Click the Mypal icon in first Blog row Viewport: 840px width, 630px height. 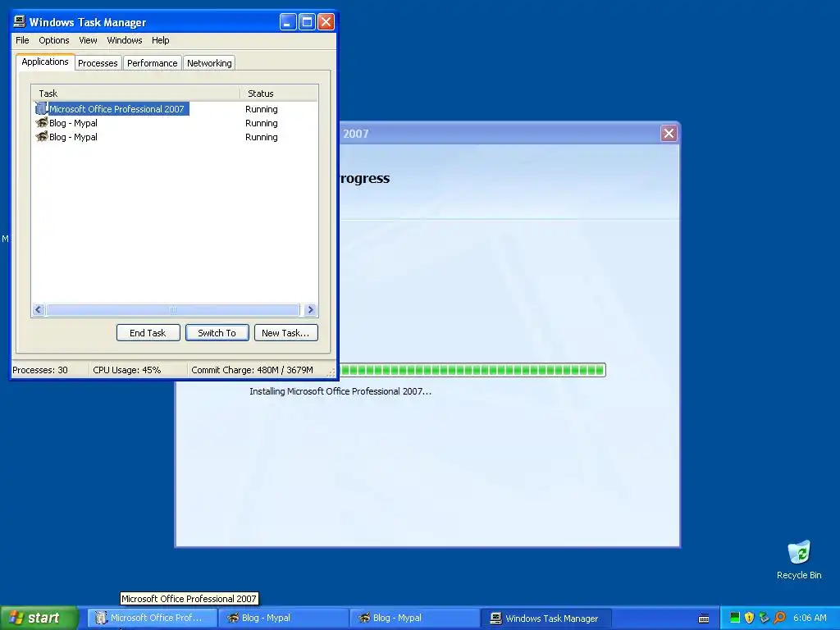[x=41, y=123]
